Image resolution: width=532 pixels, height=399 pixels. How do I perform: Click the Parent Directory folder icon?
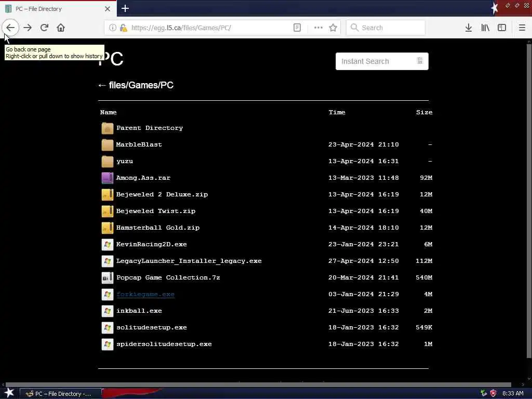click(107, 128)
